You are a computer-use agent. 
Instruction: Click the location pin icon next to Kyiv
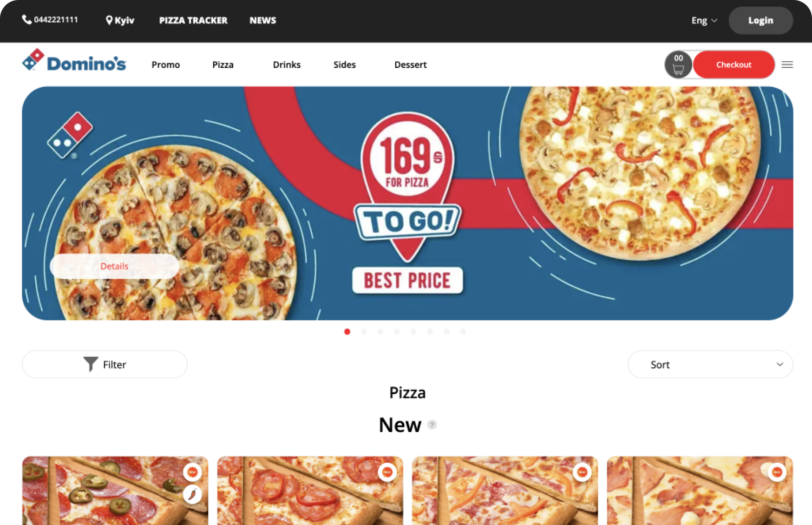109,20
